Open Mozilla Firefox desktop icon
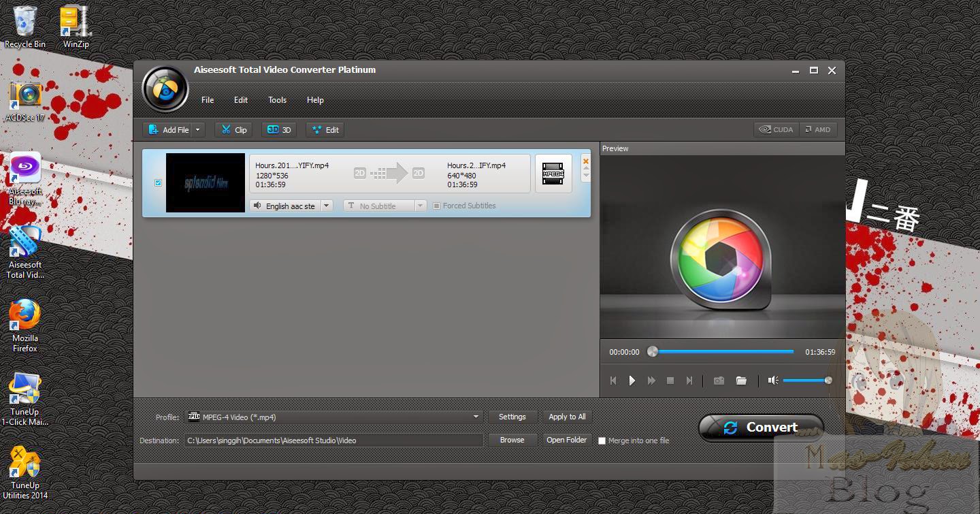Screen dimensions: 980x514 (25, 326)
